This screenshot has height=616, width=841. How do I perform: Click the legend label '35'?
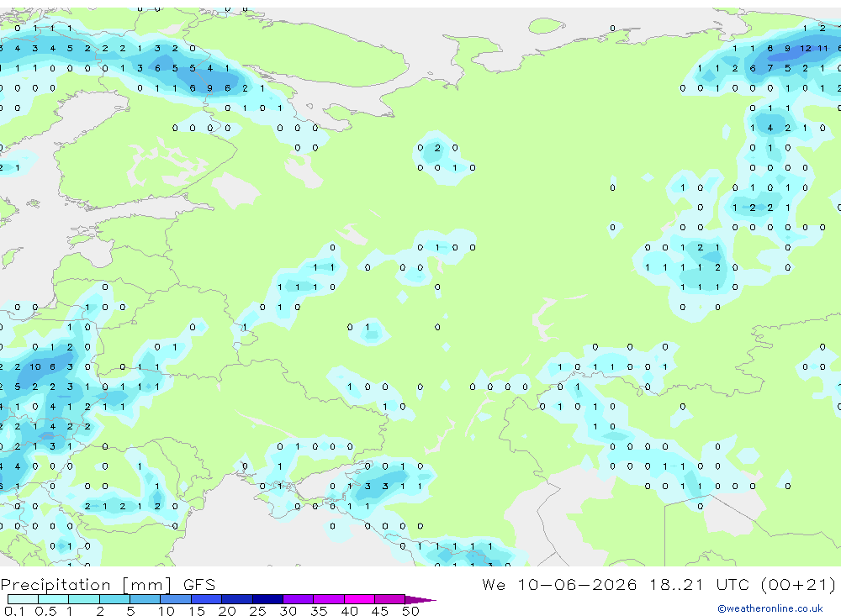click(x=319, y=611)
